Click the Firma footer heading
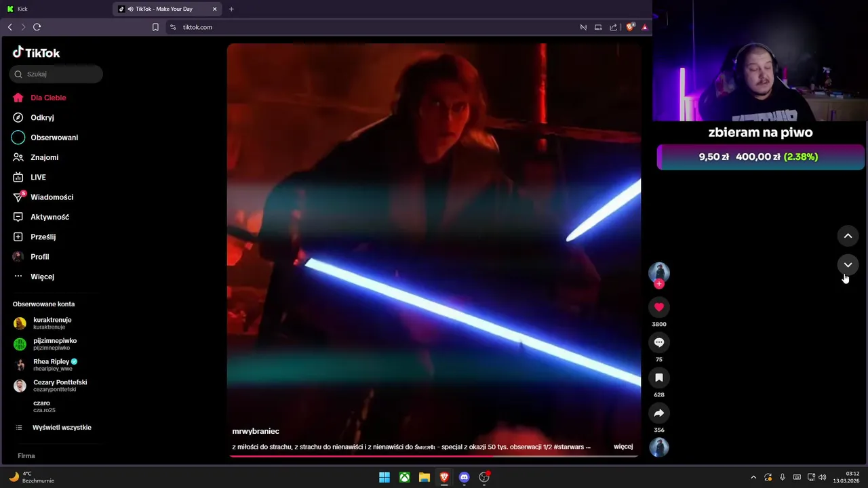The width and height of the screenshot is (868, 488). [x=26, y=456]
